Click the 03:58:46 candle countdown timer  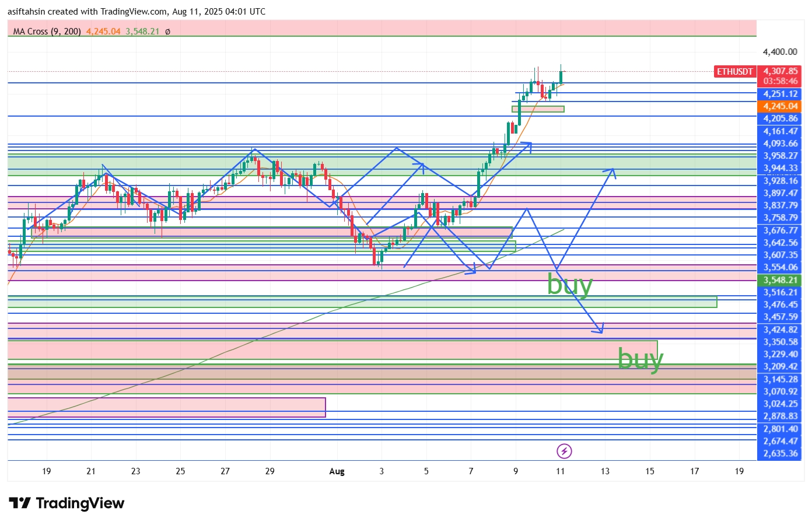[780, 81]
